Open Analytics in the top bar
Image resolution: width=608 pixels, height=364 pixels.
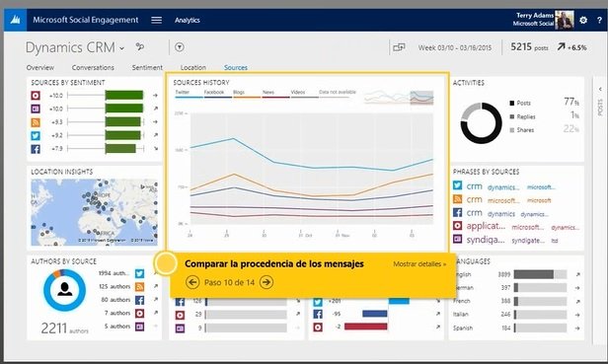[x=187, y=20]
